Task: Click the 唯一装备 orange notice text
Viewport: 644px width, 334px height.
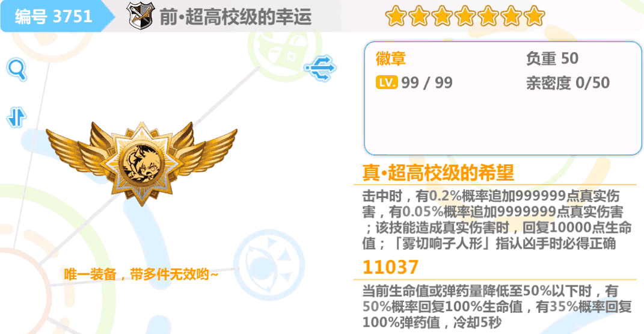Action: tap(141, 274)
